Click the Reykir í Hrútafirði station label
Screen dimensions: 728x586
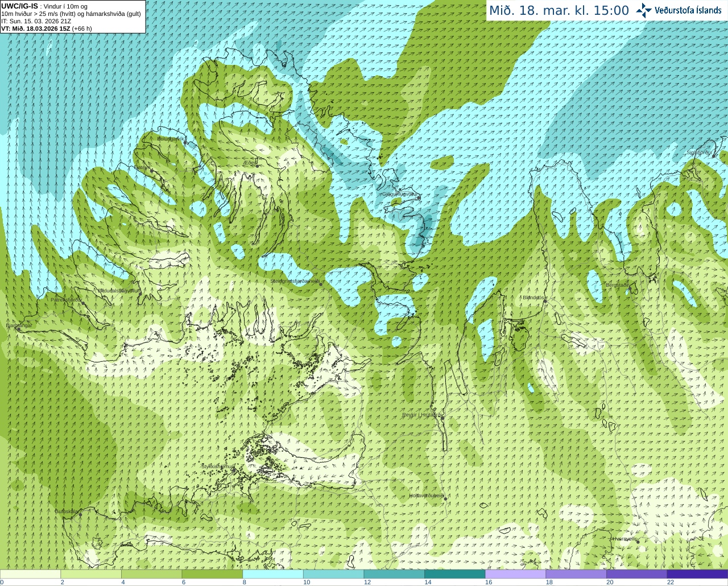(x=422, y=415)
